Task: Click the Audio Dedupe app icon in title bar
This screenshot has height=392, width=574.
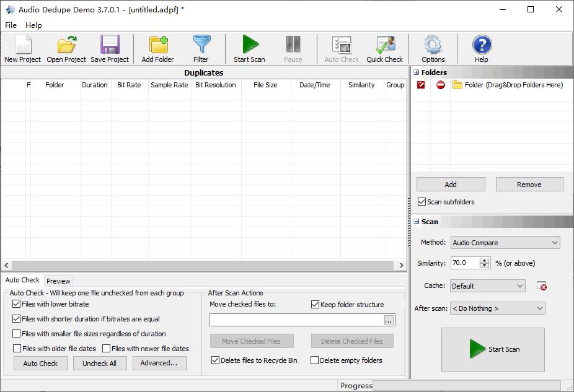Action: [x=11, y=9]
